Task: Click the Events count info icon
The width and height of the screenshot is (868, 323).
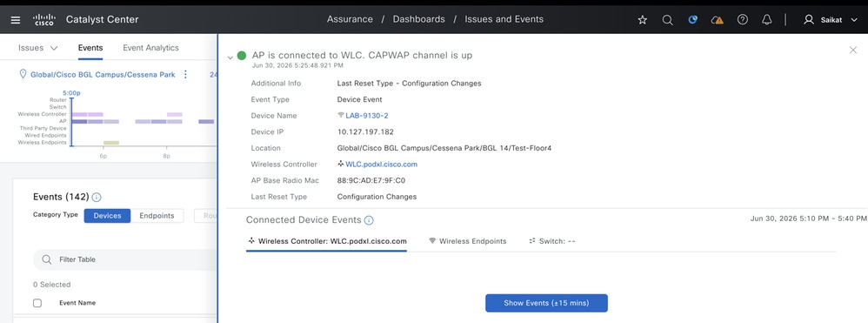Action: 97,198
